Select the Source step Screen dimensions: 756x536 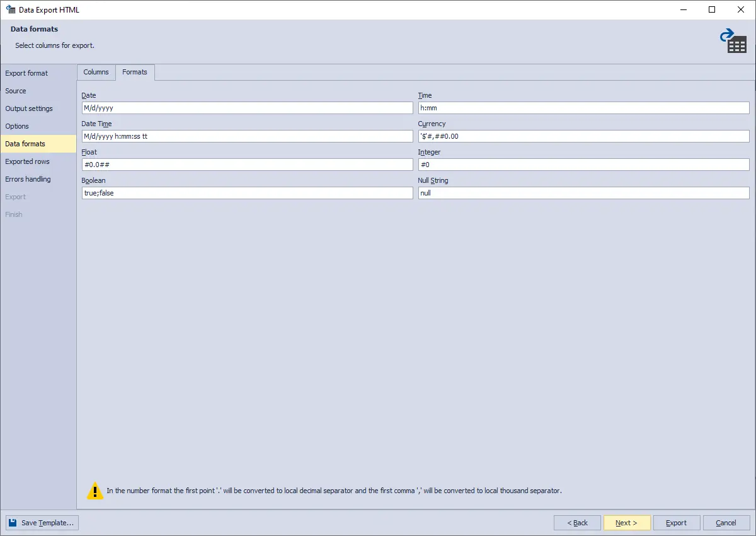tap(15, 91)
